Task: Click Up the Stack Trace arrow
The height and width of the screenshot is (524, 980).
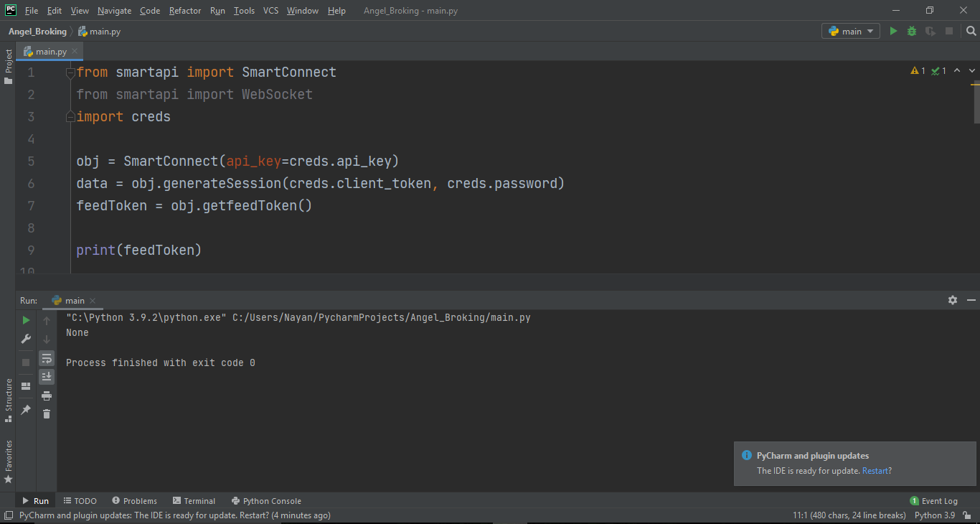Action: pos(47,320)
